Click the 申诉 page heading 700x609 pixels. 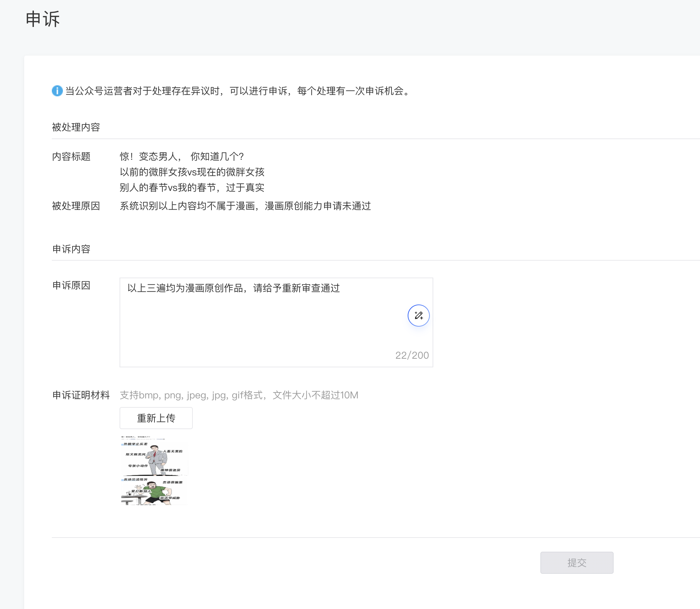point(43,19)
